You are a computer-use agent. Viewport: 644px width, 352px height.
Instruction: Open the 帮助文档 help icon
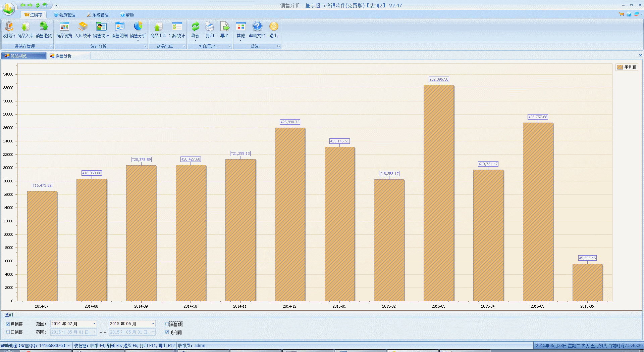click(257, 30)
